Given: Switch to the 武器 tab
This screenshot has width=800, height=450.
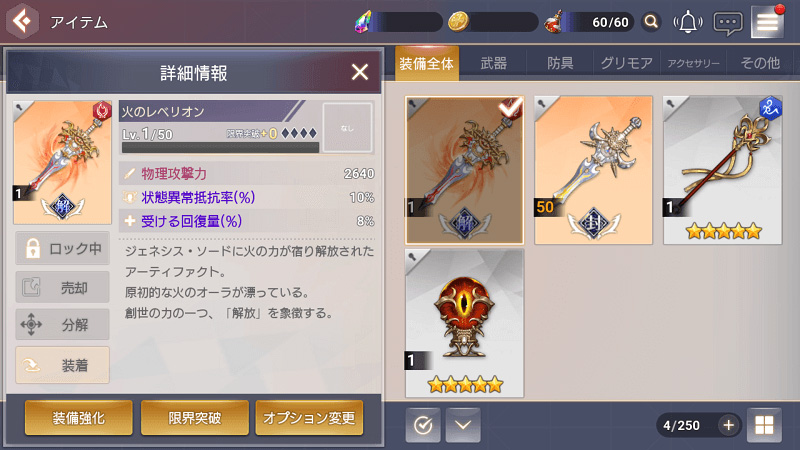Looking at the screenshot, I should click(x=493, y=63).
